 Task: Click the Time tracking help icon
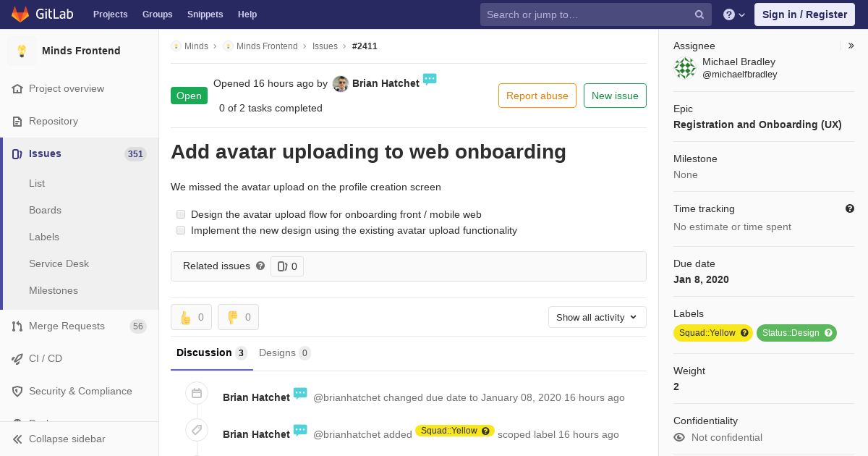coord(850,208)
